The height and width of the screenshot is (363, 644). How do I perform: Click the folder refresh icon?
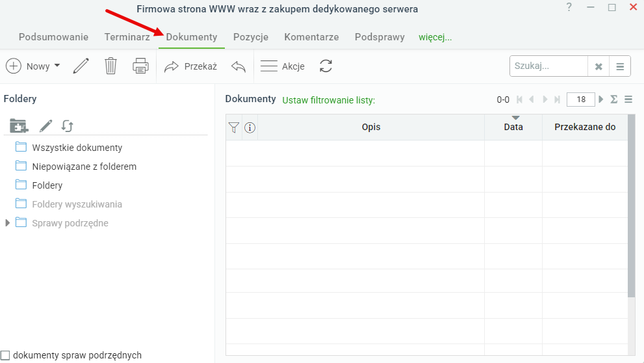[x=68, y=126]
